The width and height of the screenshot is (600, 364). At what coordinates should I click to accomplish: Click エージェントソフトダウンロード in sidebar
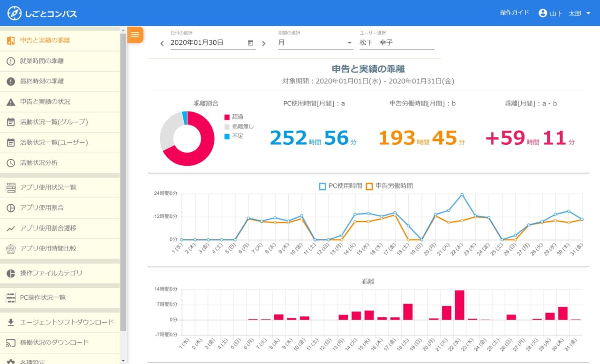click(60, 322)
